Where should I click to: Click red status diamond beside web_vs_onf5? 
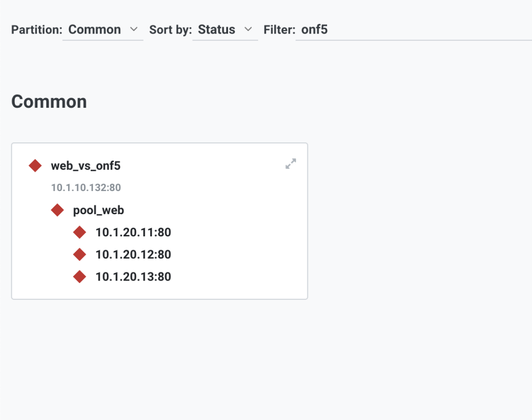tap(35, 165)
